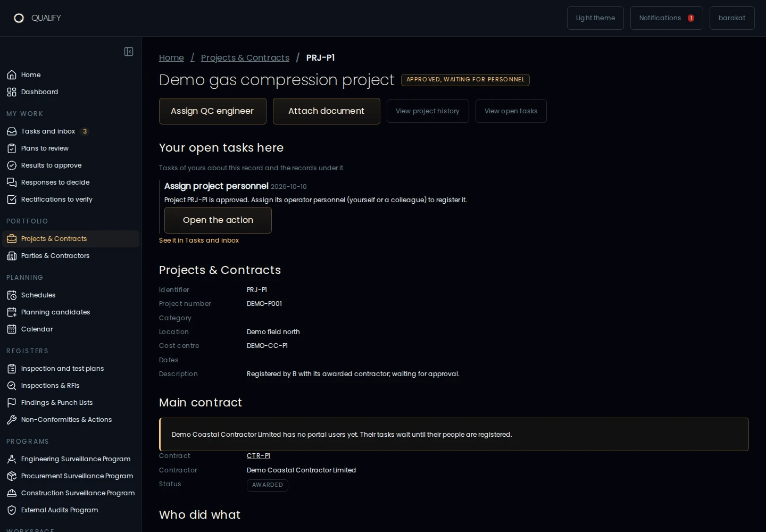766x532 pixels.
Task: Click the Planning candidates calendar-plus icon
Action: (12, 312)
